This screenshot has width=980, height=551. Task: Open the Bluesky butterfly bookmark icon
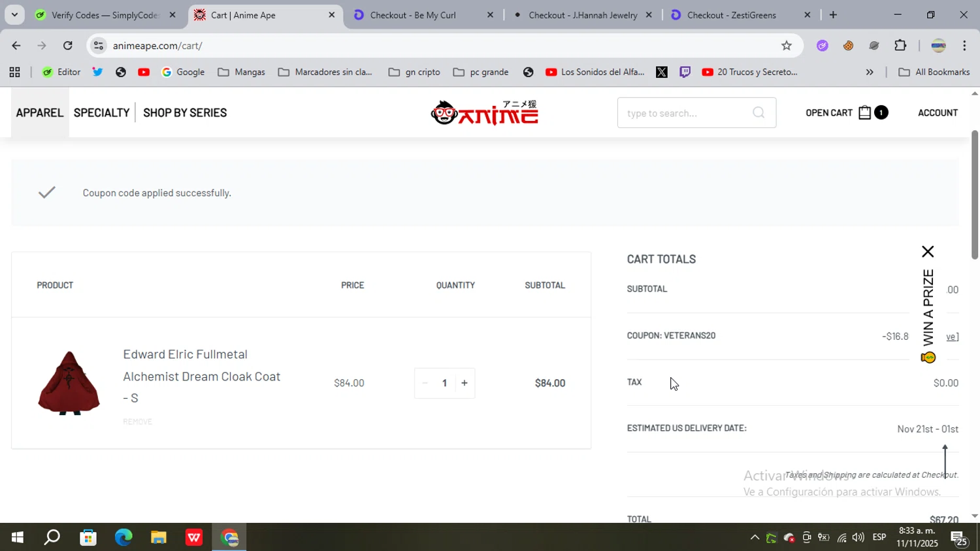[97, 73]
